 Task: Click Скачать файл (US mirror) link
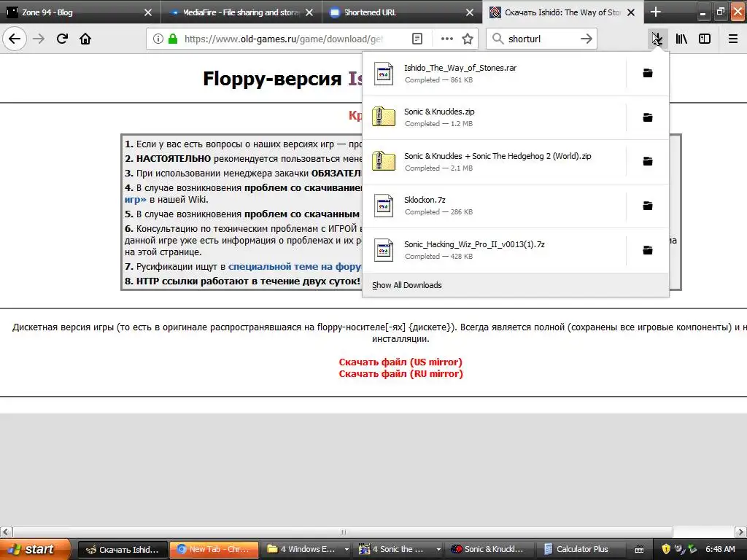tap(400, 362)
